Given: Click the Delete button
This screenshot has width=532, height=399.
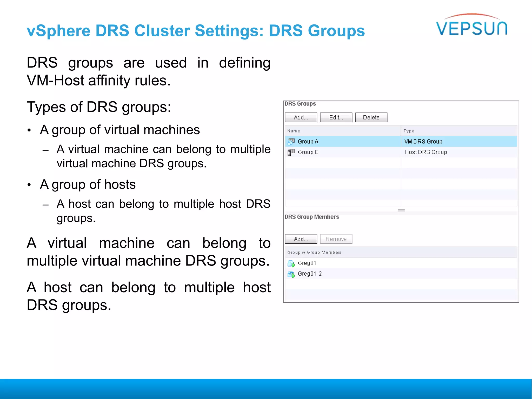Looking at the screenshot, I should click(x=371, y=117).
